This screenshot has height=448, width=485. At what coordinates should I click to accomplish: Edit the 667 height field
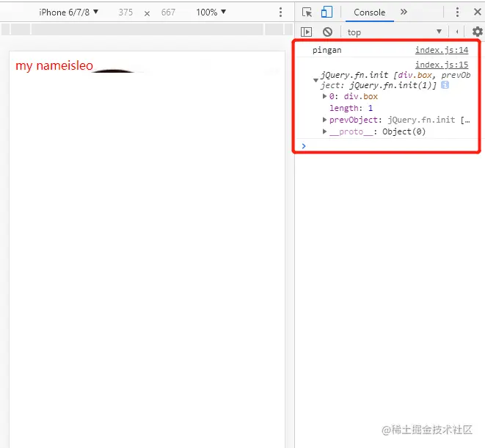point(168,12)
